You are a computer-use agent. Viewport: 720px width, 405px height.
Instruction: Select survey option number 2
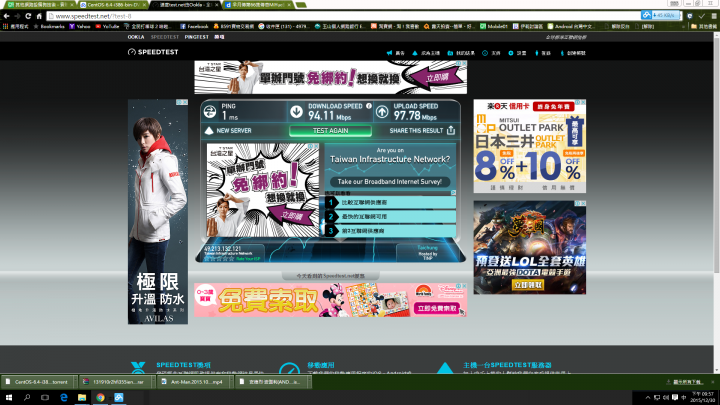(x=390, y=216)
